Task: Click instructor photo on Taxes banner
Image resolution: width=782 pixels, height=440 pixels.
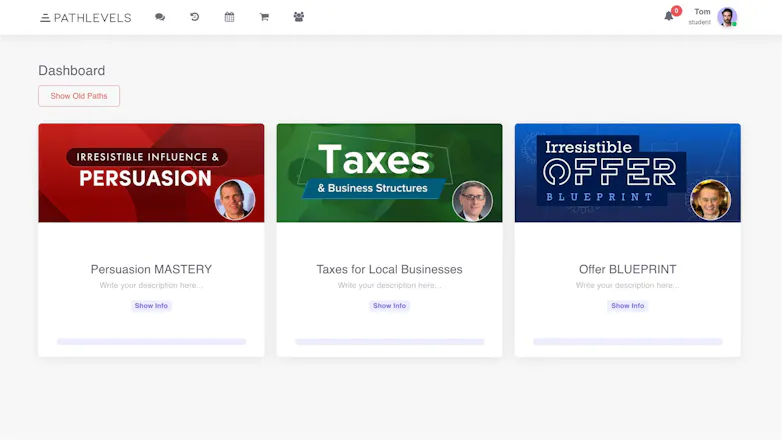Action: [x=472, y=201]
